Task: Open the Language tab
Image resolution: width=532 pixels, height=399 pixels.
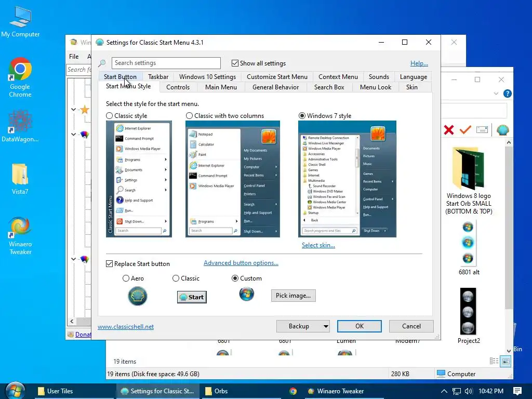Action: (x=413, y=77)
